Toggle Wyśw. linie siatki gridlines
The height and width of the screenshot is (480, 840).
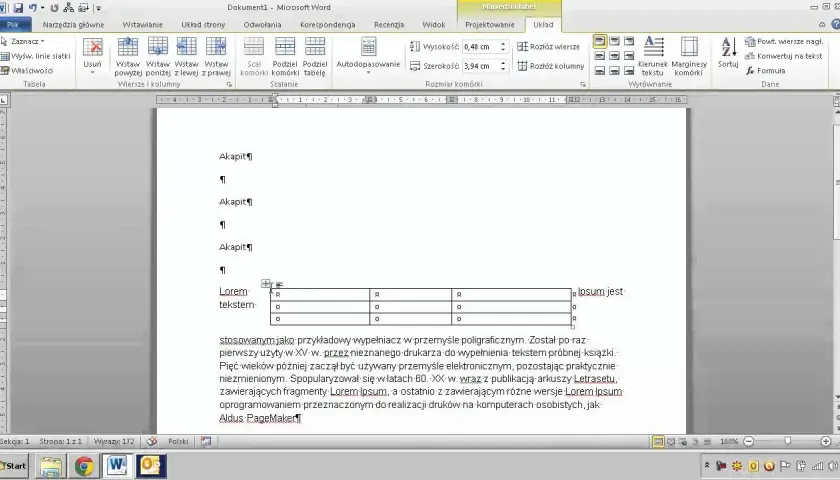click(35, 56)
